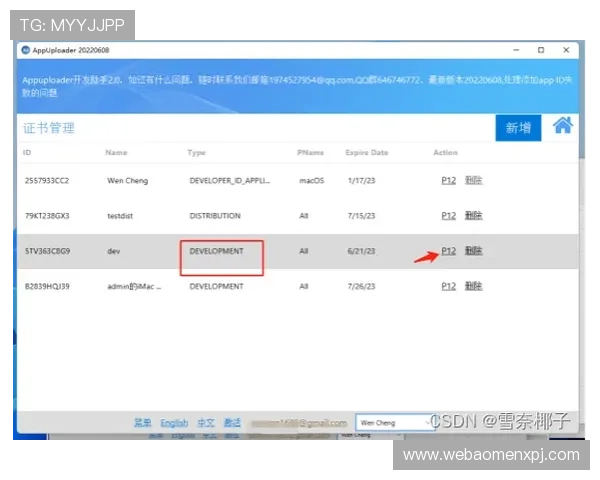600x480 pixels.
Task: Click the home icon beside 新增
Action: pos(562,126)
